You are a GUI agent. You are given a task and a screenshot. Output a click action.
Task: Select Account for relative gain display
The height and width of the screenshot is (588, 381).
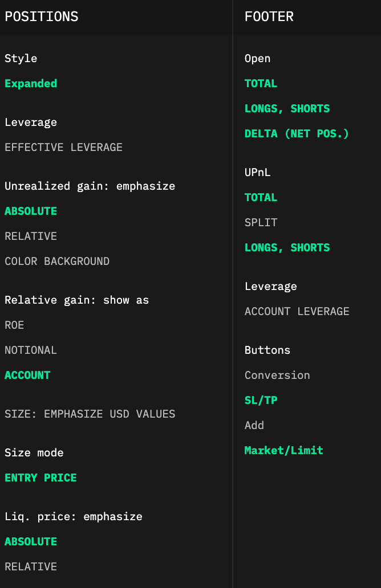tap(27, 375)
